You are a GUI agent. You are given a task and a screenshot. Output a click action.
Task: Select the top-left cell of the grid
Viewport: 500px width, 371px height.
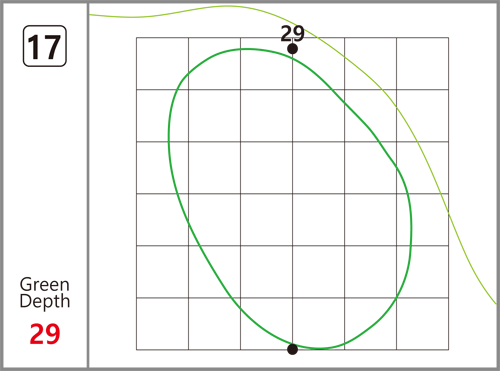click(x=162, y=64)
